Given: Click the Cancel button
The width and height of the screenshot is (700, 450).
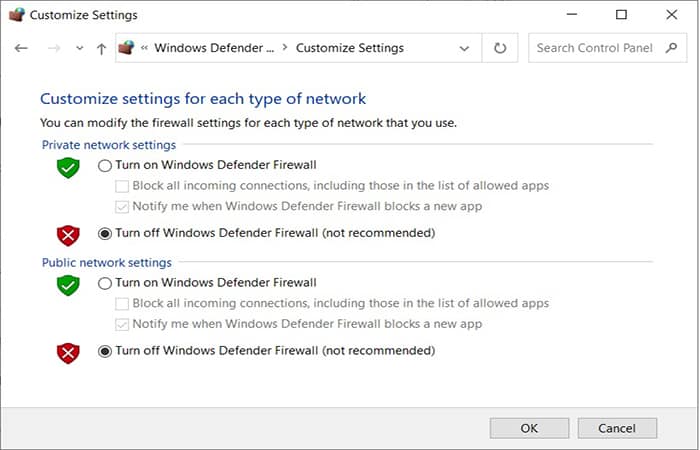Looking at the screenshot, I should [x=617, y=428].
